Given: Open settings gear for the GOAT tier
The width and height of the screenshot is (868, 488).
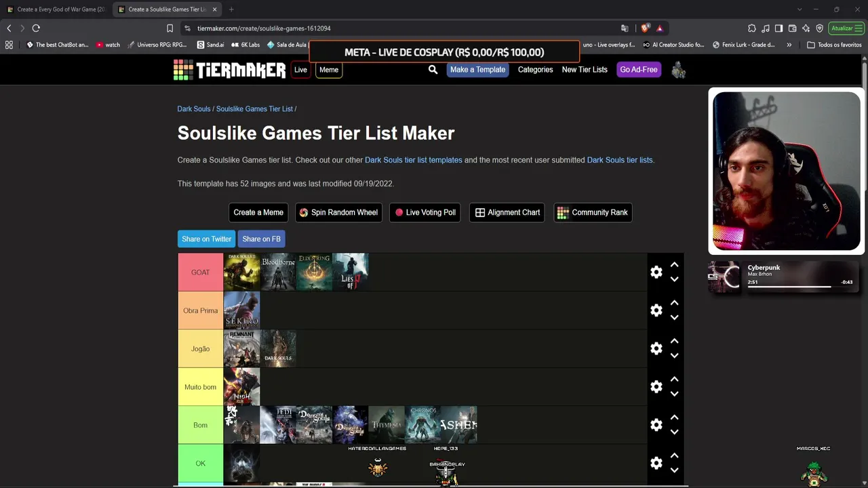Looking at the screenshot, I should (656, 272).
